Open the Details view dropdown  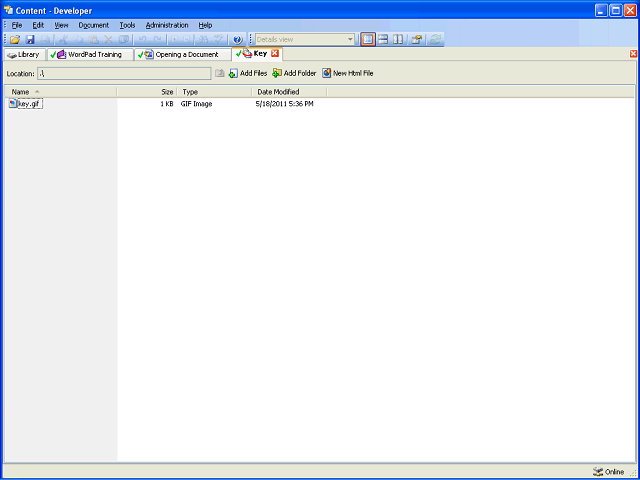350,40
